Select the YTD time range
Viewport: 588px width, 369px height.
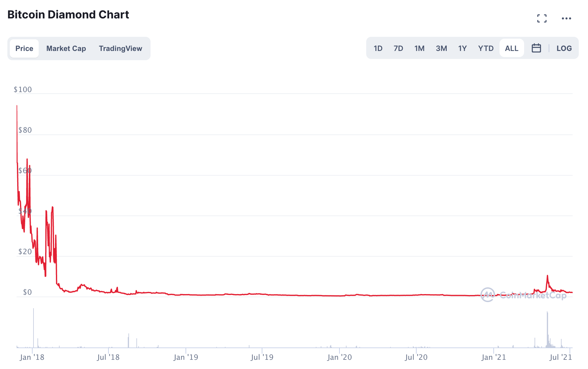486,48
